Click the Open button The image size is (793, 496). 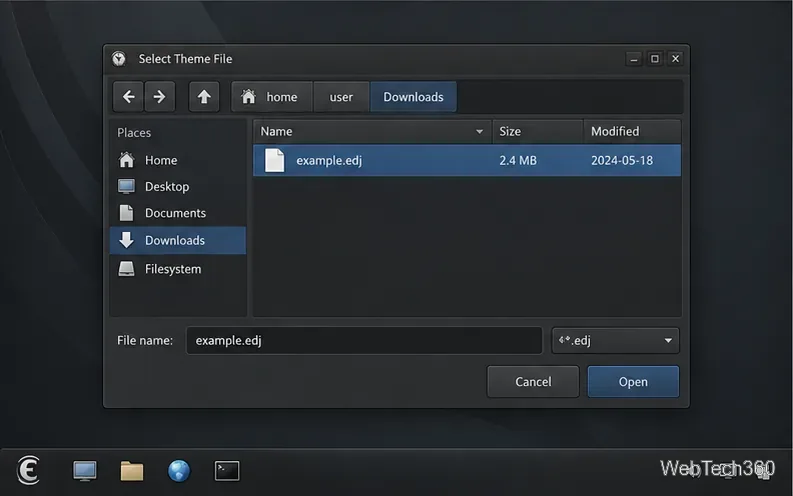633,382
